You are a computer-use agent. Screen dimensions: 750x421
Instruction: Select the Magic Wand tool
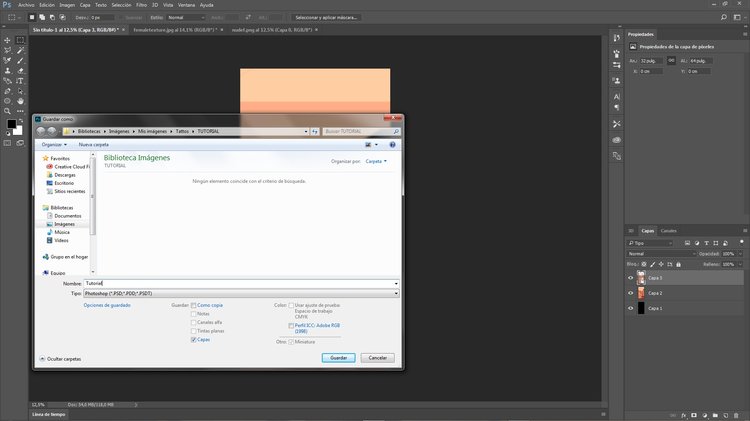point(20,50)
